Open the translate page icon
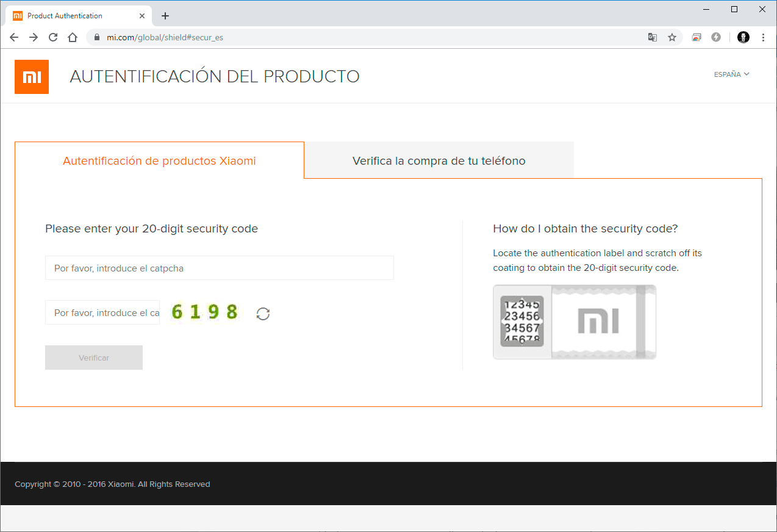 (x=653, y=37)
